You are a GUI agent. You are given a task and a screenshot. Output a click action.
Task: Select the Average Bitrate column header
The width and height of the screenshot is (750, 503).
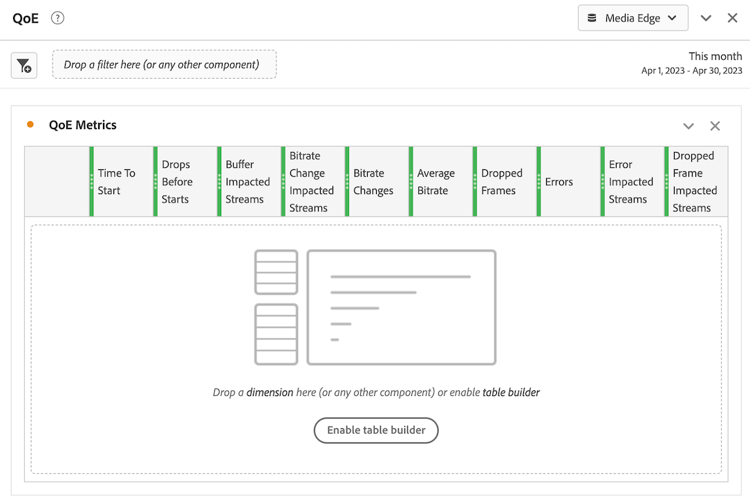pos(441,182)
